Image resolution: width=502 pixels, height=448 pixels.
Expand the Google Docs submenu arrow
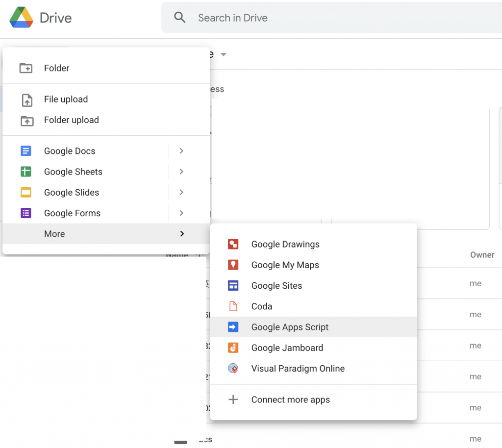coord(181,150)
